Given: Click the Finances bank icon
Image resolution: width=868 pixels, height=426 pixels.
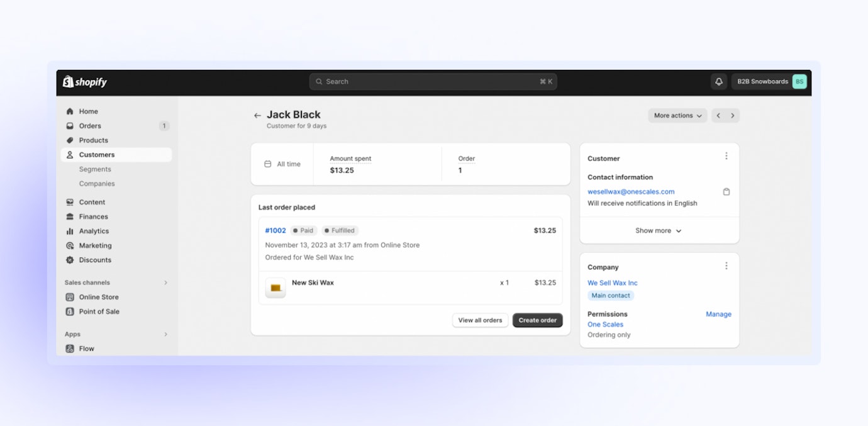Looking at the screenshot, I should click(x=70, y=216).
